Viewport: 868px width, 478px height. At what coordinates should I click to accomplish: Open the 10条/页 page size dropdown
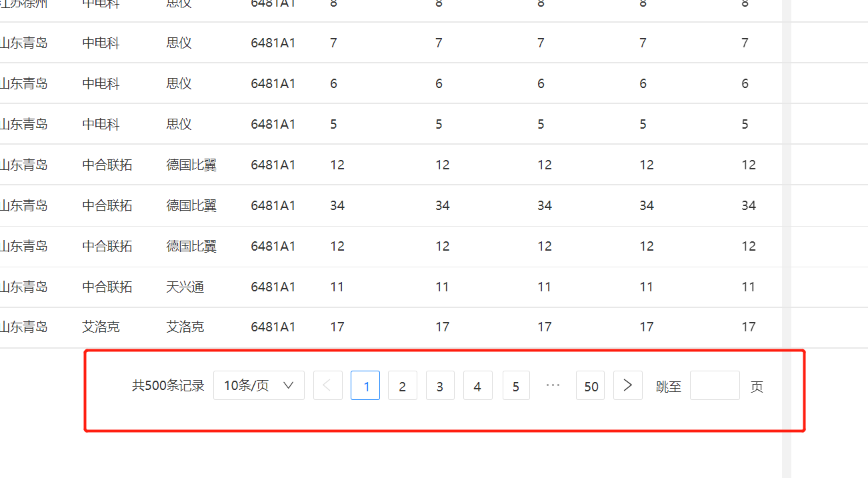point(259,385)
